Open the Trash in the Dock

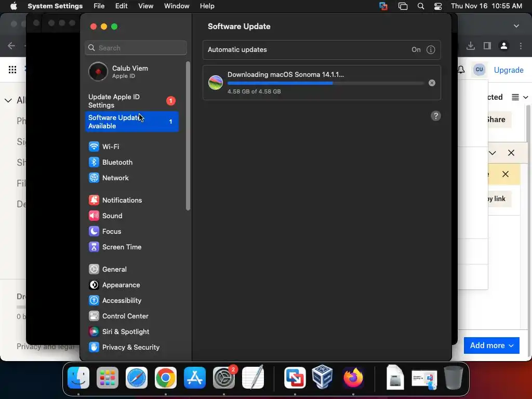tap(454, 378)
